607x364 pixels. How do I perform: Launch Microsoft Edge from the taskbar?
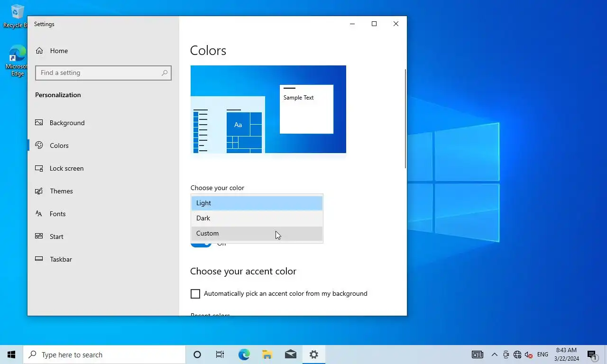244,355
